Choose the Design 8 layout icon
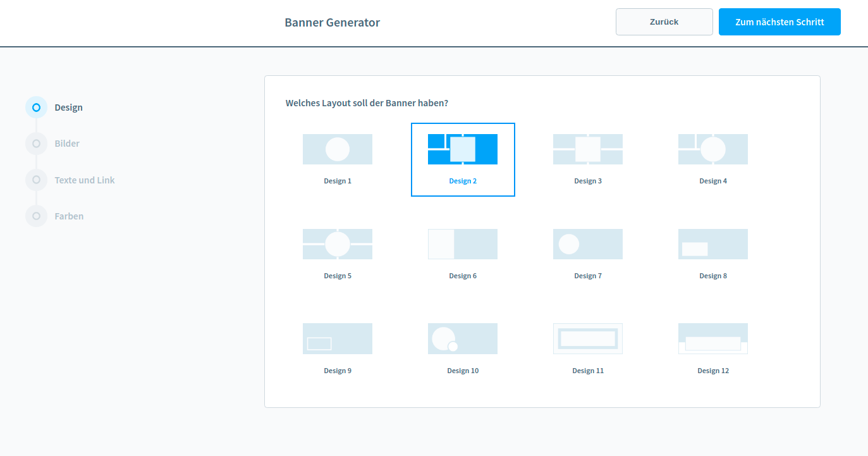868x456 pixels. coord(713,244)
